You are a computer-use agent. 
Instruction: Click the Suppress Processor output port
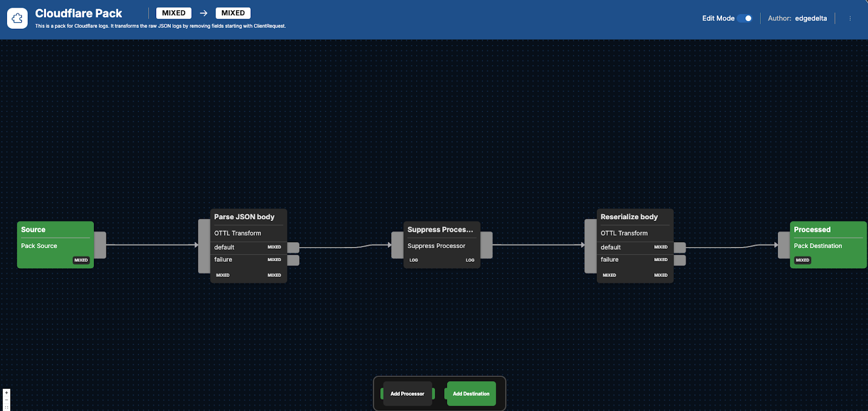tap(487, 245)
